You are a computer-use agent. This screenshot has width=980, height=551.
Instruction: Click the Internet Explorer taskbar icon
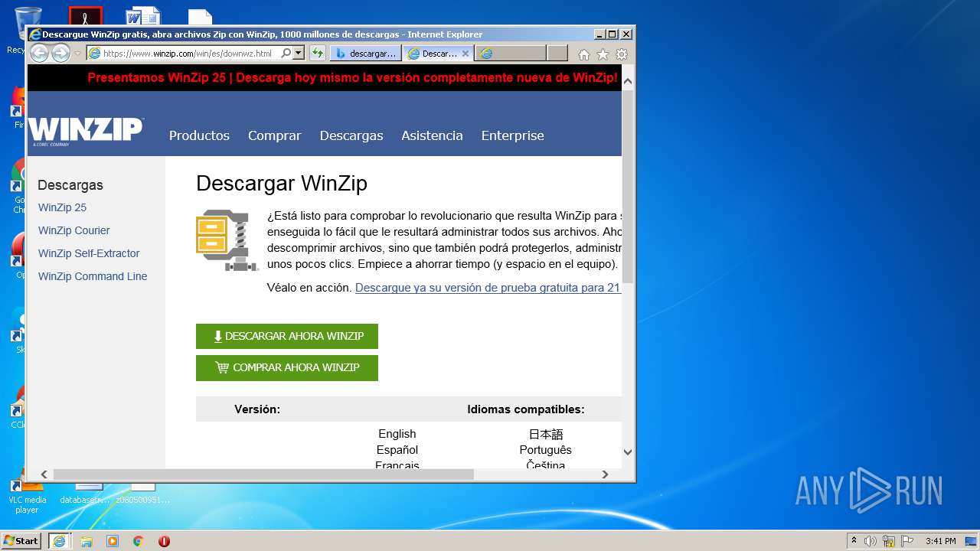point(59,541)
